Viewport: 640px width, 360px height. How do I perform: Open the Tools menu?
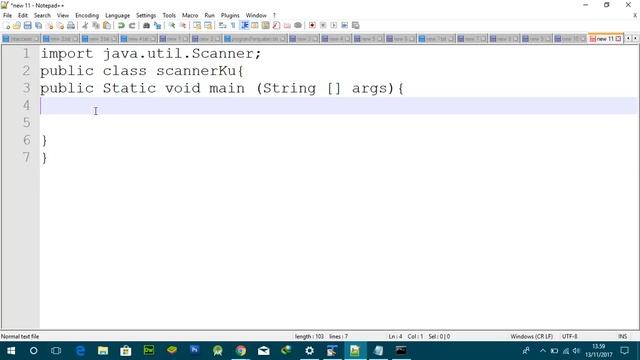point(169,16)
